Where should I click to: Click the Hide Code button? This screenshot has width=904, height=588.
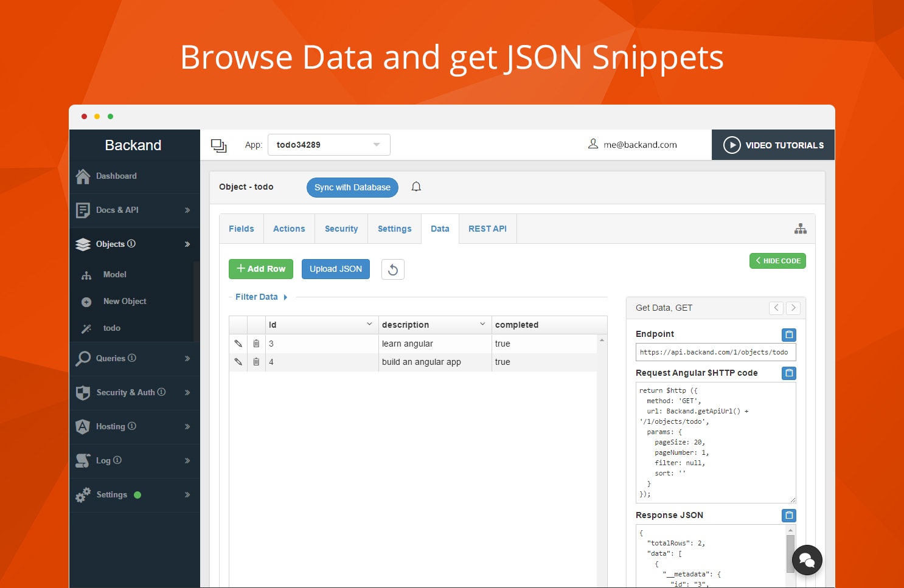click(x=777, y=261)
